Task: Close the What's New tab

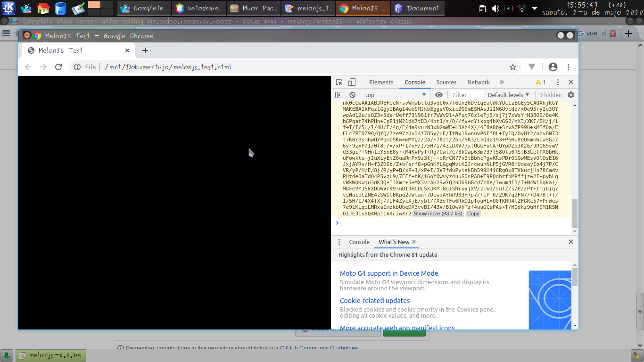Action: [x=414, y=242]
